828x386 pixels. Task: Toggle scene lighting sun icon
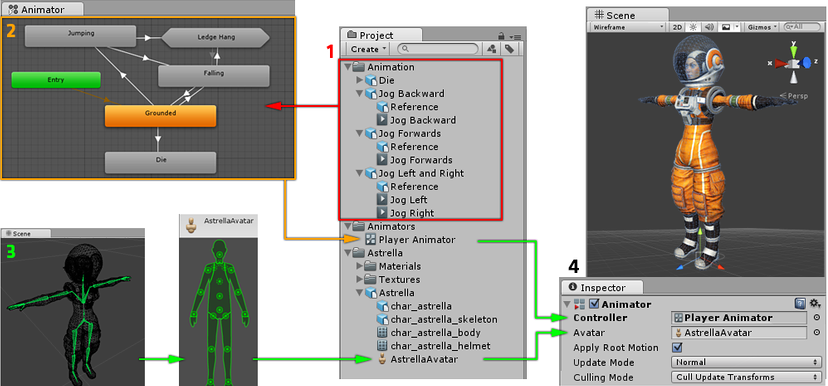coord(693,27)
